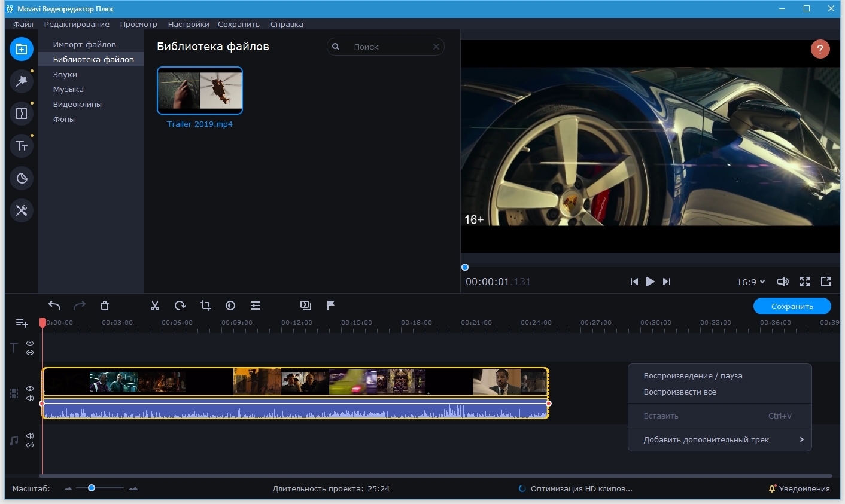Select the video clip on the timeline
The image size is (845, 504).
pos(295,382)
